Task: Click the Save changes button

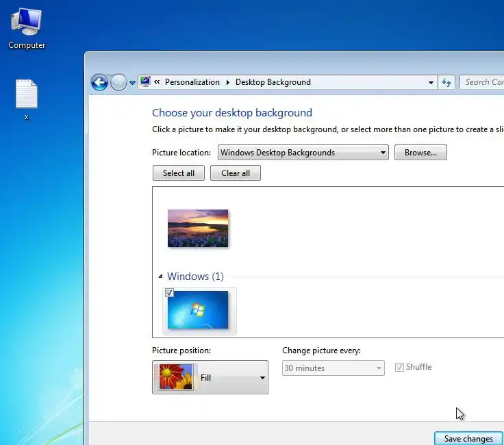Action: pos(468,438)
